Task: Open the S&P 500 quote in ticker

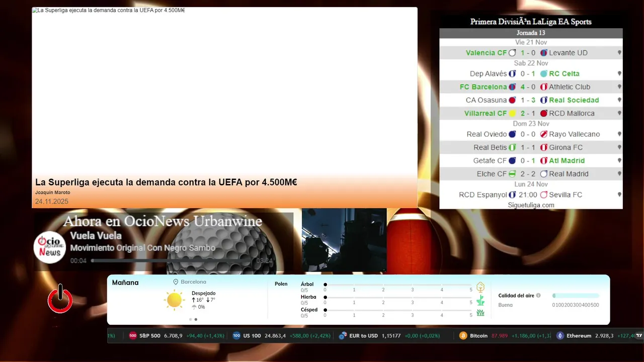Action: tap(177, 336)
